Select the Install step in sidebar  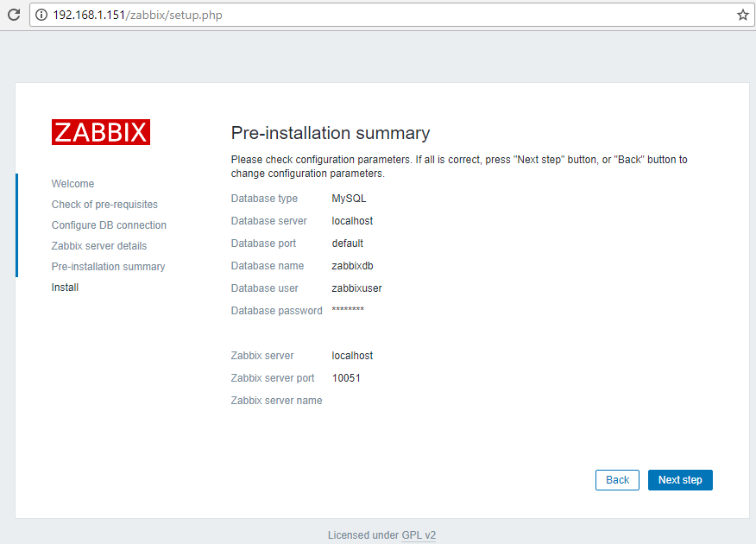65,288
